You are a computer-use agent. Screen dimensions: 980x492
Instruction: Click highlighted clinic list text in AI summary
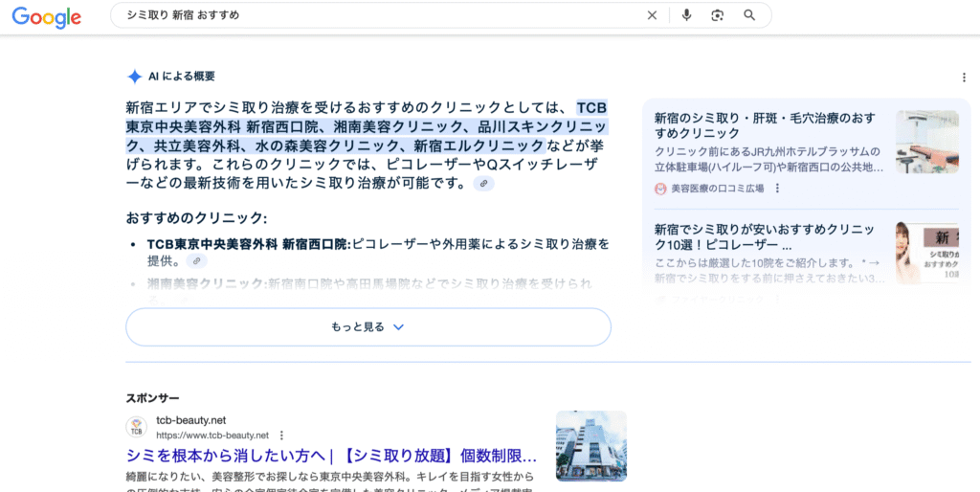(367, 127)
